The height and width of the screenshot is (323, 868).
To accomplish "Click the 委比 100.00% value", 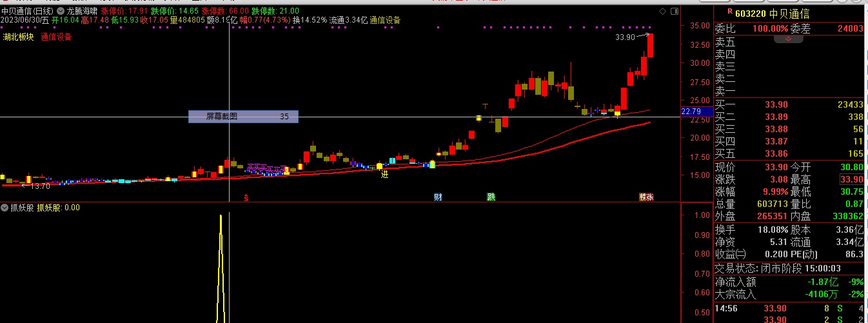I will coord(769,28).
